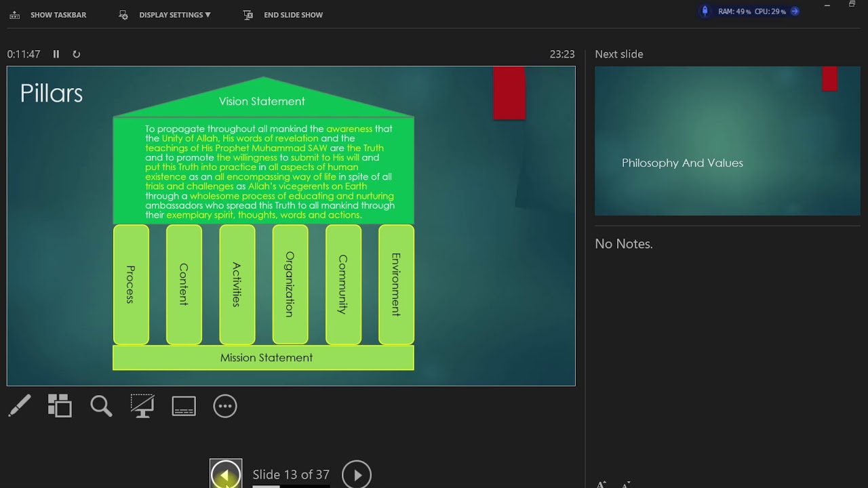Click the No Notes text area
This screenshot has height=488, width=868.
coord(624,244)
